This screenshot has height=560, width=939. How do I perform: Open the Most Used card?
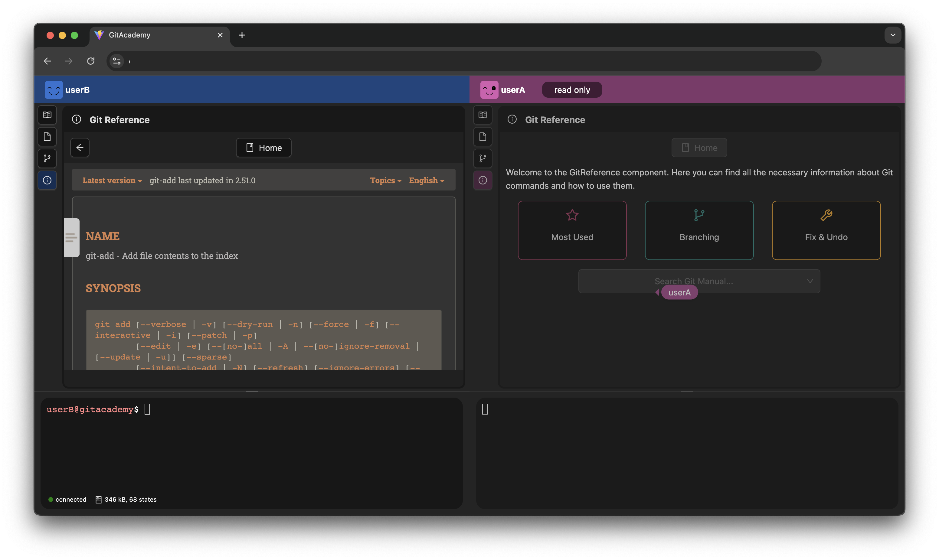click(572, 230)
